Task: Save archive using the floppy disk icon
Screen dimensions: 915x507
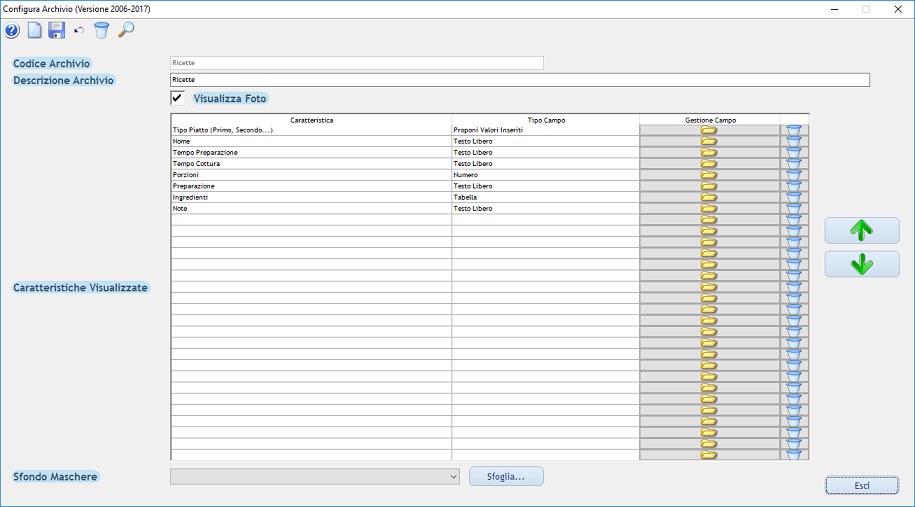Action: (57, 30)
